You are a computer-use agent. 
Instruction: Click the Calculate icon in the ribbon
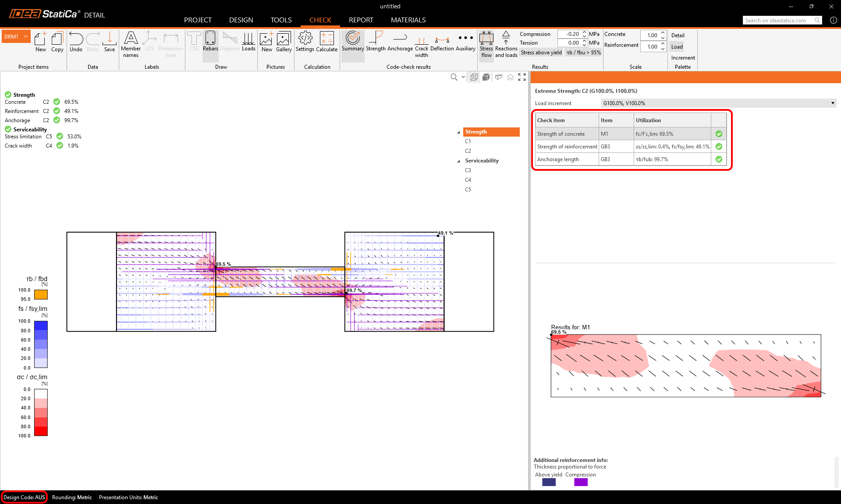326,42
